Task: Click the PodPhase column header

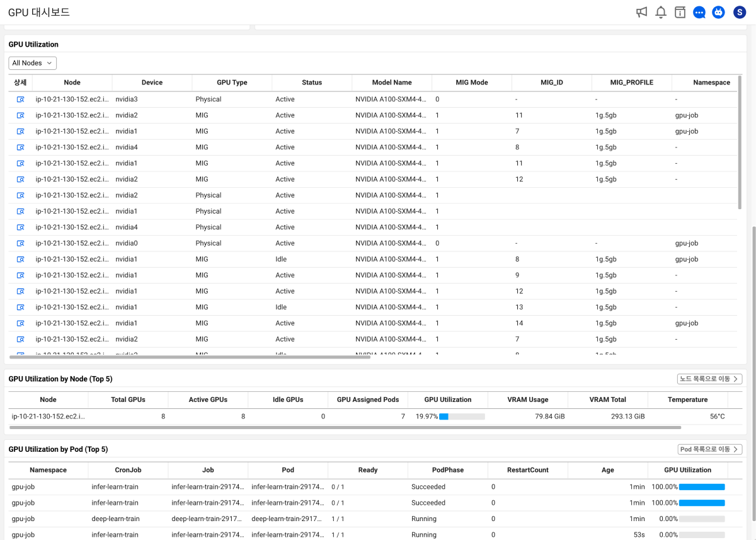Action: [448, 470]
